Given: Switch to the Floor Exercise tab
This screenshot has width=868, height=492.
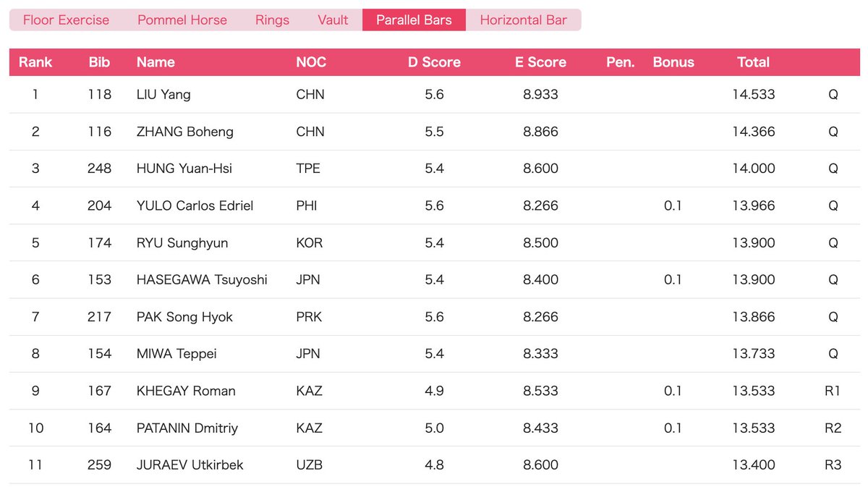Looking at the screenshot, I should (66, 20).
